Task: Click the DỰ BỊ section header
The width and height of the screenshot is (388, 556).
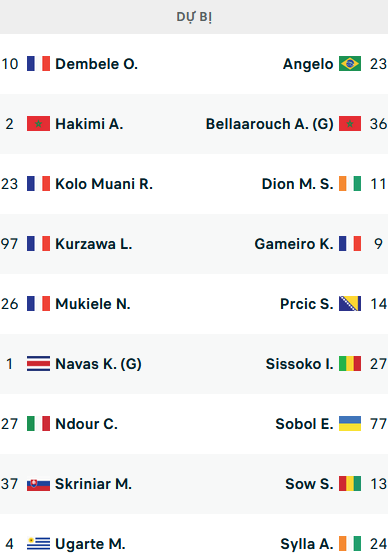Action: 194,17
